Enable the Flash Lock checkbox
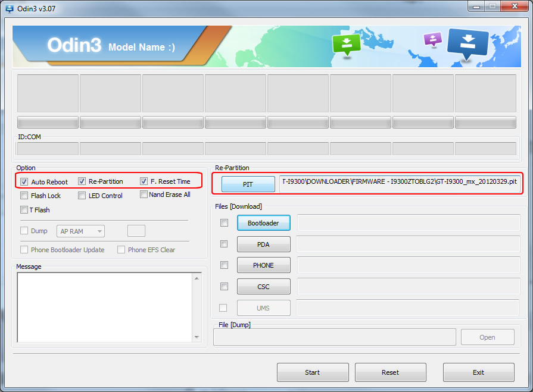Image resolution: width=533 pixels, height=392 pixels. tap(24, 196)
